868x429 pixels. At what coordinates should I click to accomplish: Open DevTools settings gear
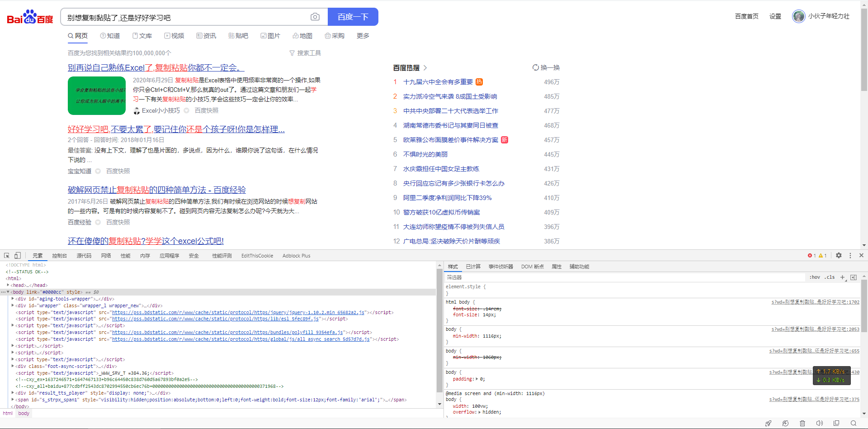pyautogui.click(x=839, y=255)
